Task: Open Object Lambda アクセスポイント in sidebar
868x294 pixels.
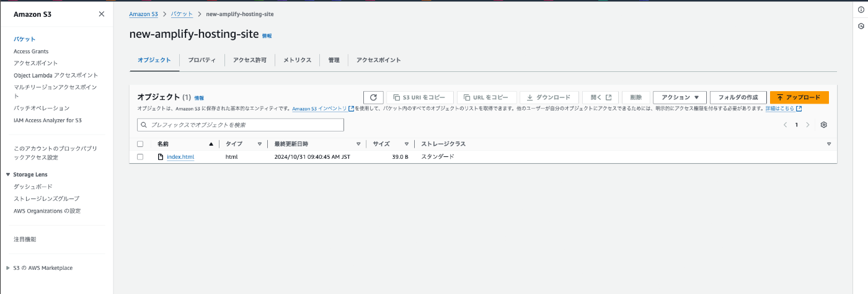Action: coord(56,75)
